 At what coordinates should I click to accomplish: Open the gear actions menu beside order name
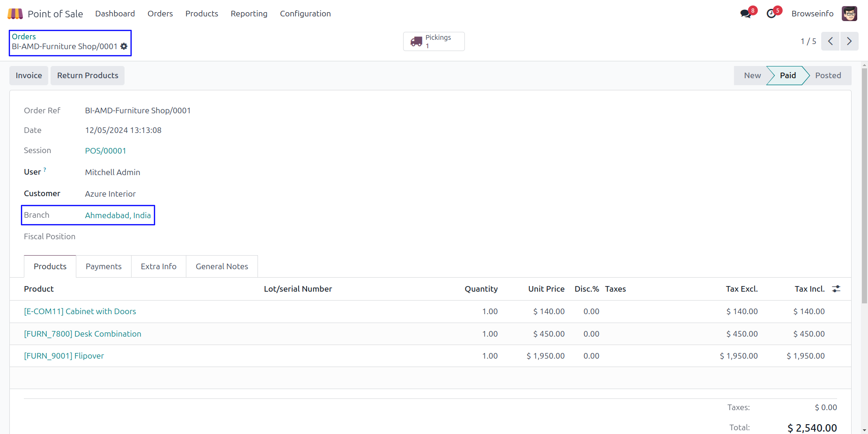pos(124,46)
